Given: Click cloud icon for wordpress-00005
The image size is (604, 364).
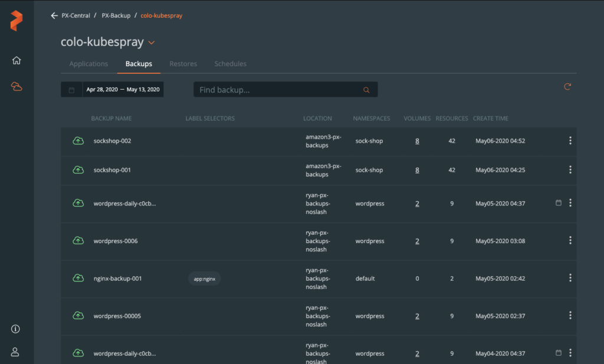Looking at the screenshot, I should coord(78,316).
